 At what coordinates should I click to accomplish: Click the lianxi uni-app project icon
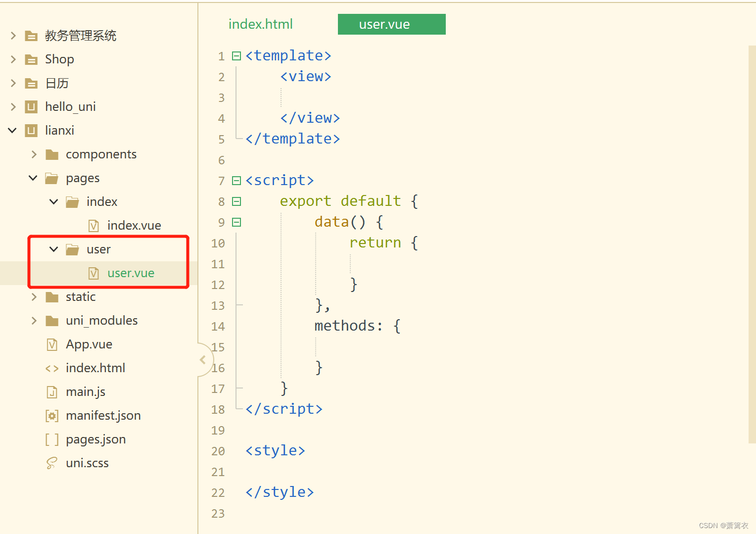(x=31, y=131)
